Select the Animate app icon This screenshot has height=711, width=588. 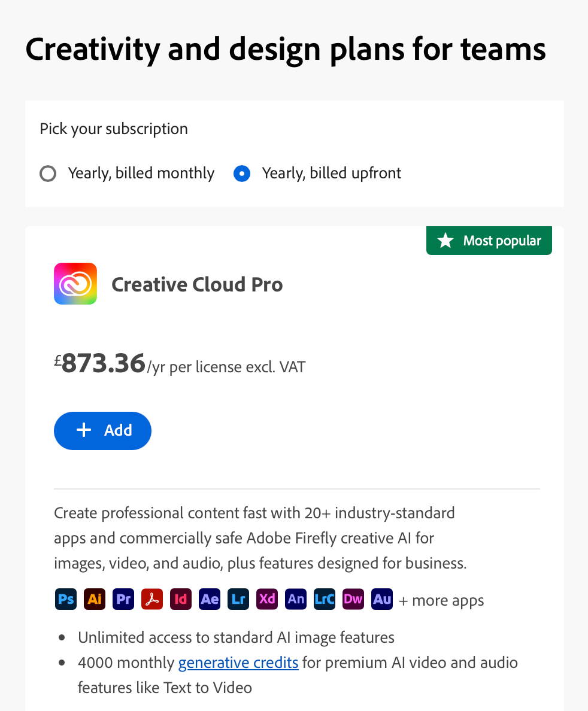point(296,600)
